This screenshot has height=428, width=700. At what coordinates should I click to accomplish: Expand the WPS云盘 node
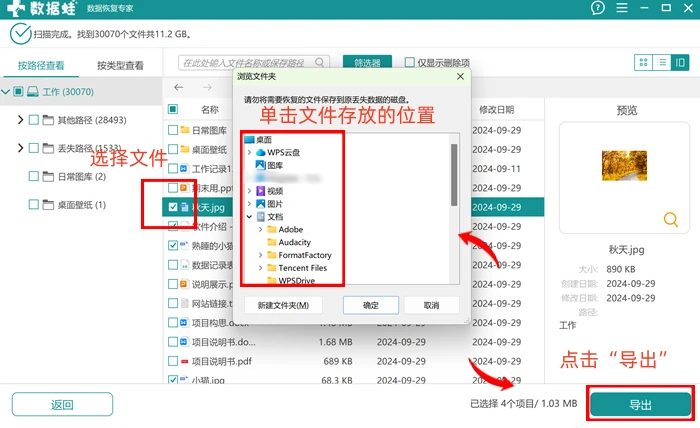coord(249,153)
